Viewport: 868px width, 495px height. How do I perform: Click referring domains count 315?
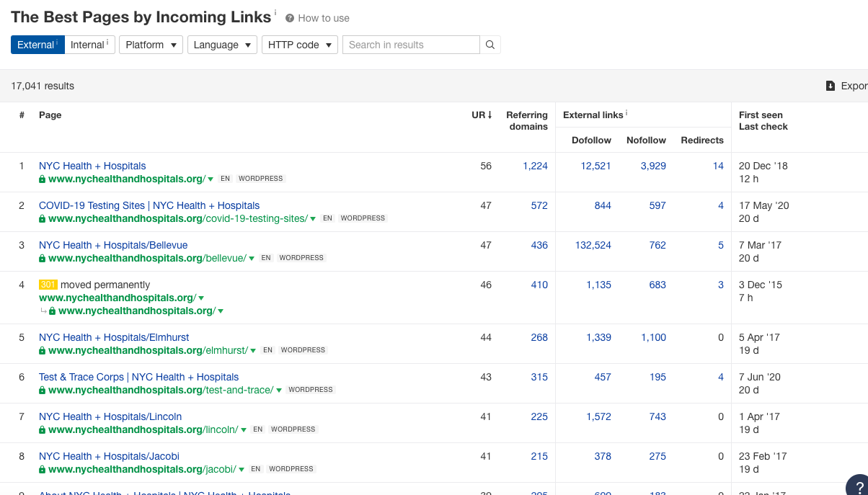point(539,377)
